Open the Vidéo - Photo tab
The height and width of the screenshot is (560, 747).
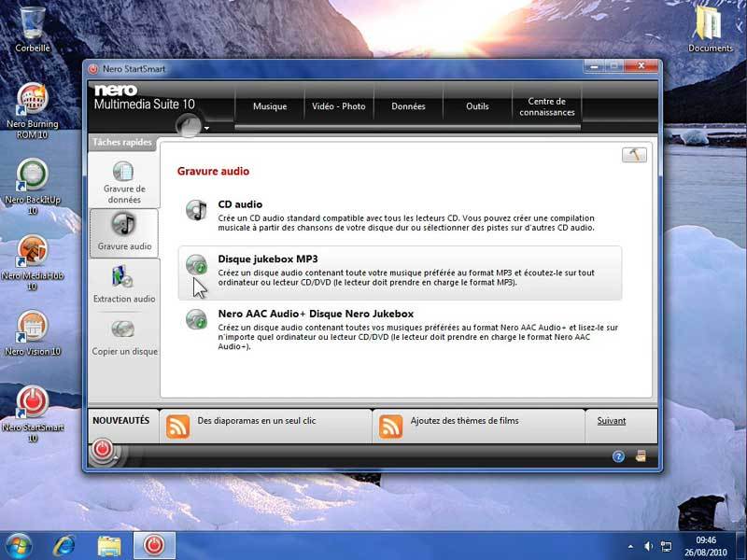click(x=339, y=106)
